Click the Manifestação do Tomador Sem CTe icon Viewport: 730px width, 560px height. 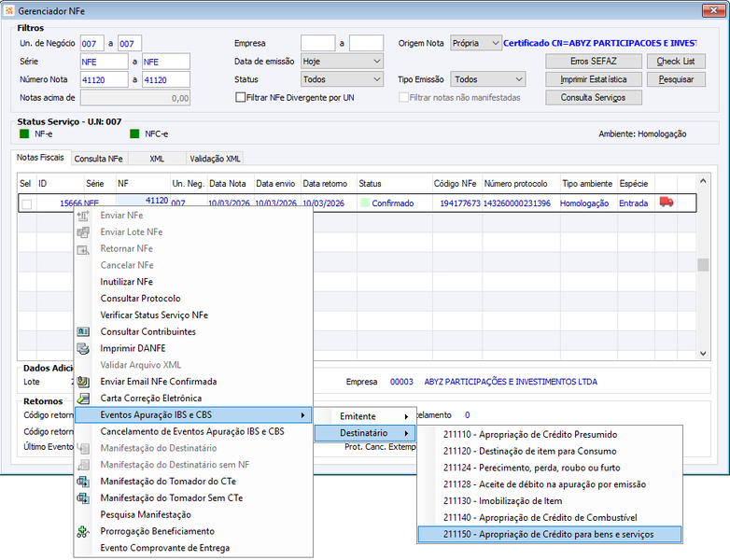(x=83, y=497)
